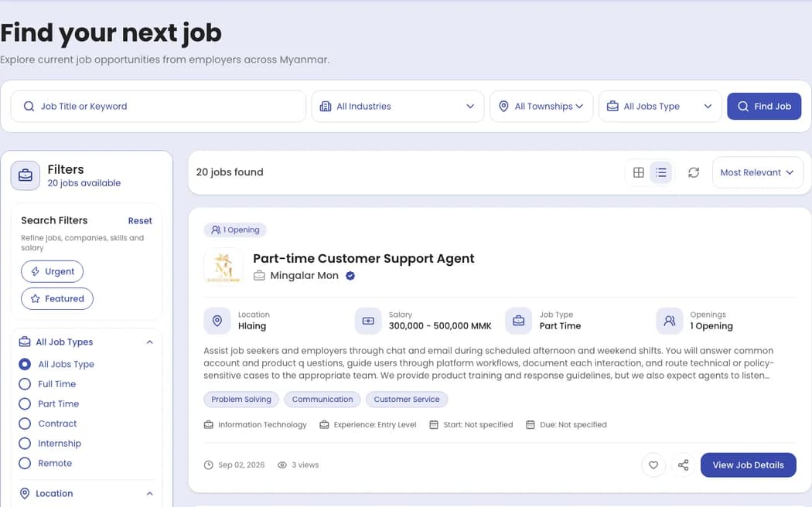The width and height of the screenshot is (812, 507).
Task: Click calendar icon beside Due: Not specified
Action: 531,425
